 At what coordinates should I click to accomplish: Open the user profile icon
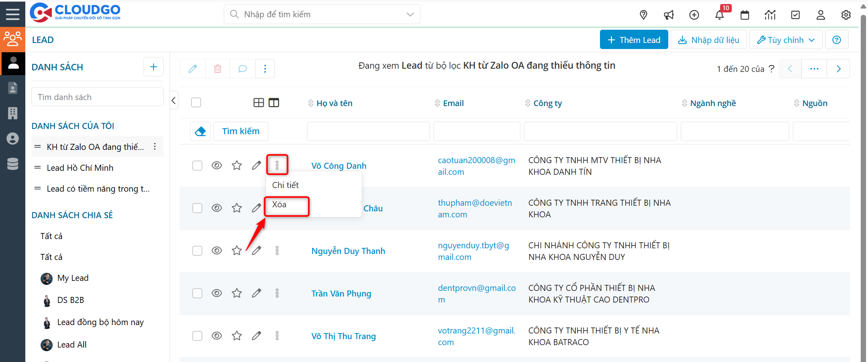click(821, 15)
